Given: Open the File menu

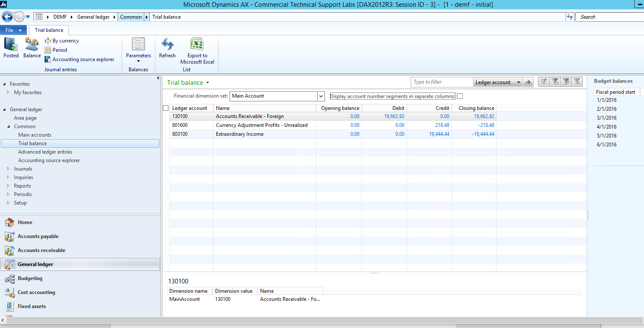Looking at the screenshot, I should pos(14,30).
